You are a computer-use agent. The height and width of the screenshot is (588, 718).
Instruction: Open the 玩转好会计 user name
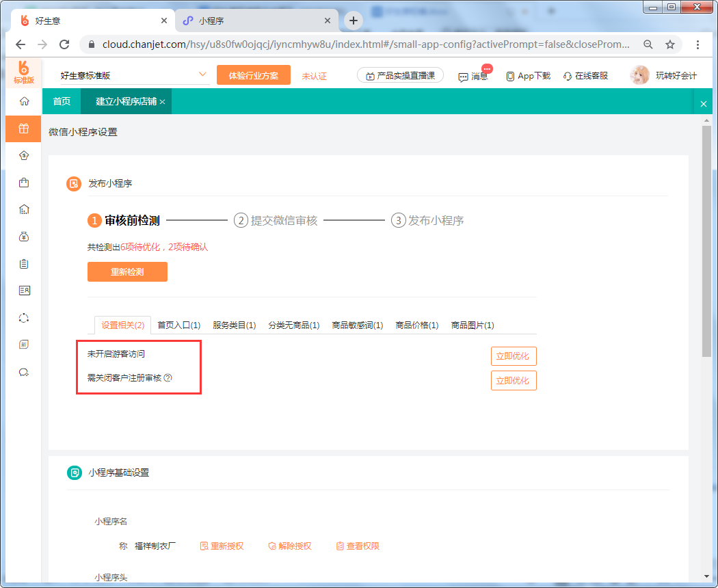click(676, 76)
